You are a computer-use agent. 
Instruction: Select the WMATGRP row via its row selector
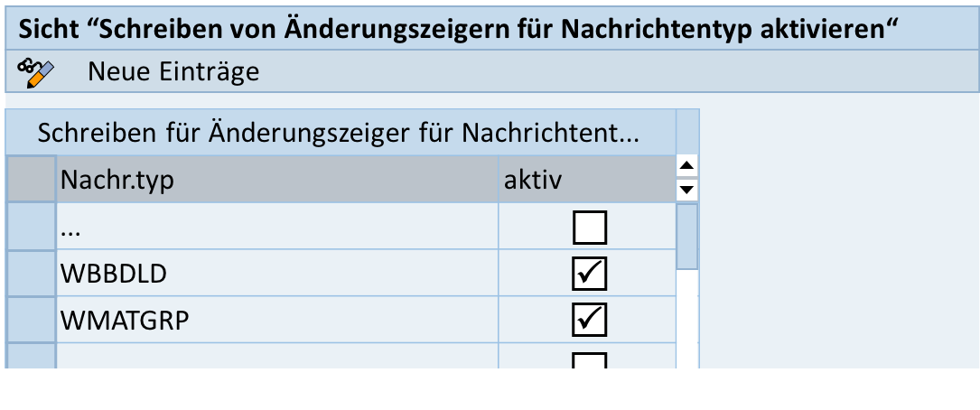tap(31, 319)
